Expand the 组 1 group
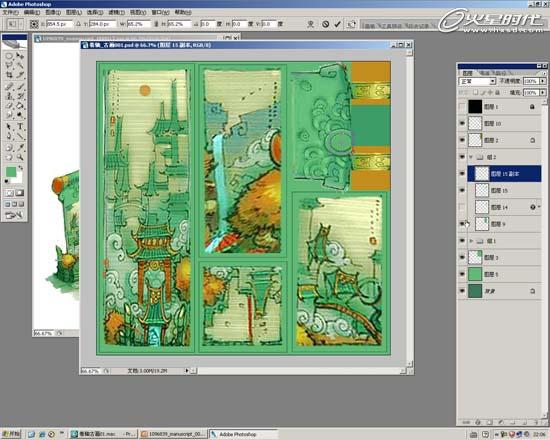 point(471,241)
